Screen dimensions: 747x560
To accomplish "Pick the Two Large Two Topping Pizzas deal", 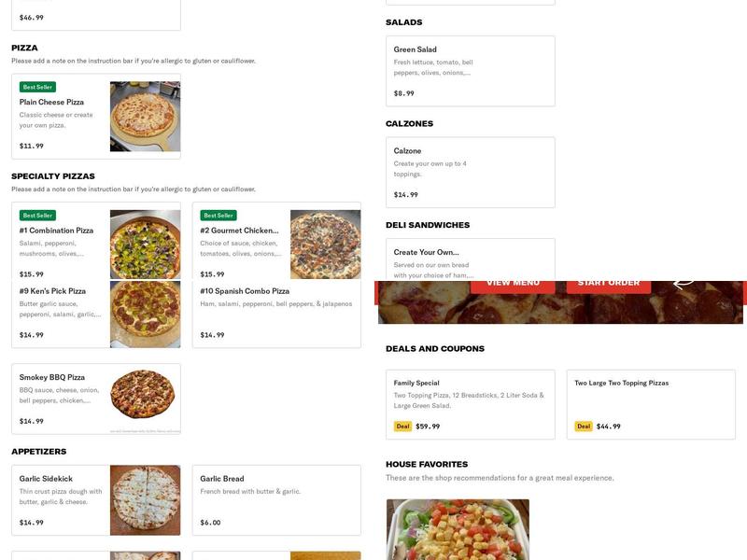I will point(651,404).
